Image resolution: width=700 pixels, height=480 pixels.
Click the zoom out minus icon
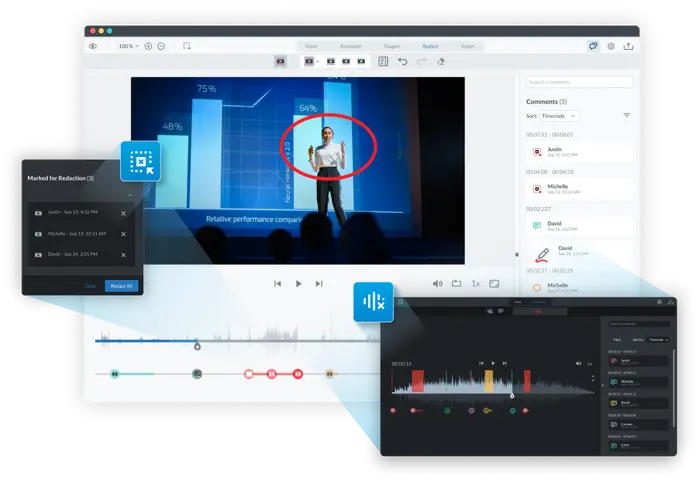point(161,46)
